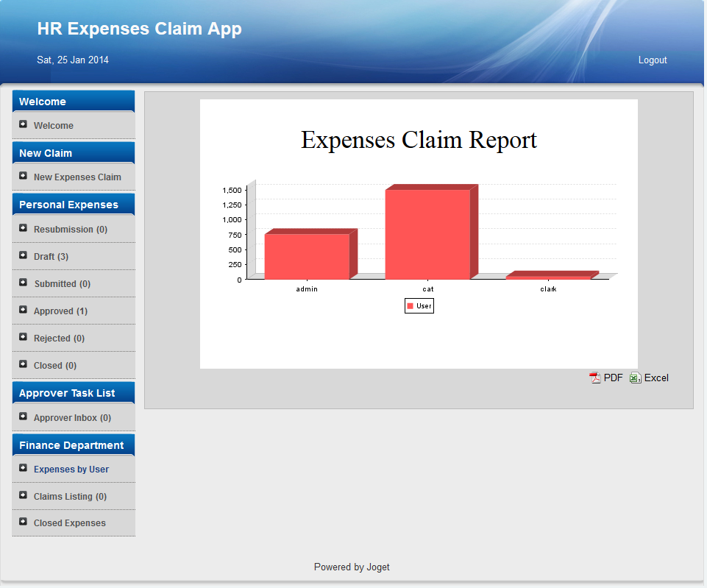Click arrow icon next to Approver Inbox
The height and width of the screenshot is (588, 707).
[24, 417]
